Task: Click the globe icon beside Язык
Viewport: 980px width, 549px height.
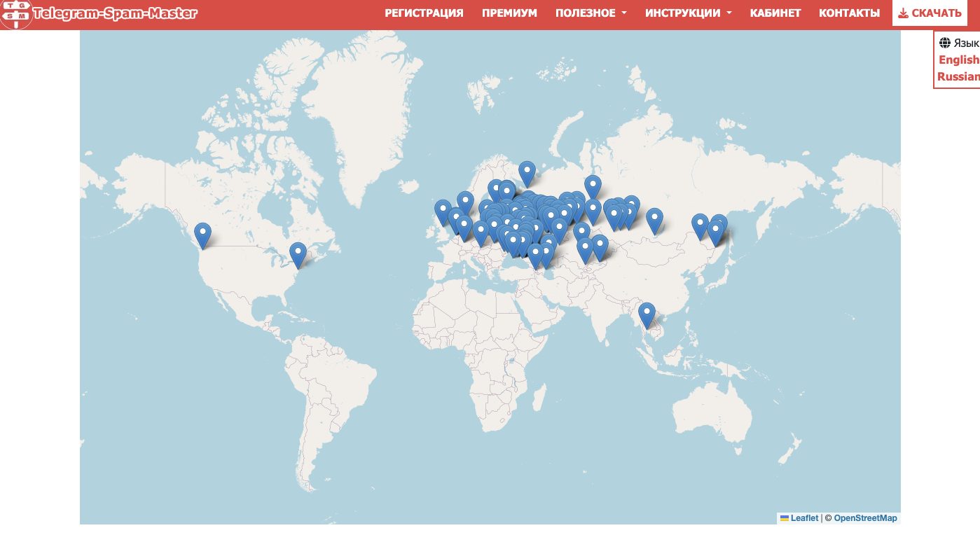Action: [x=945, y=43]
